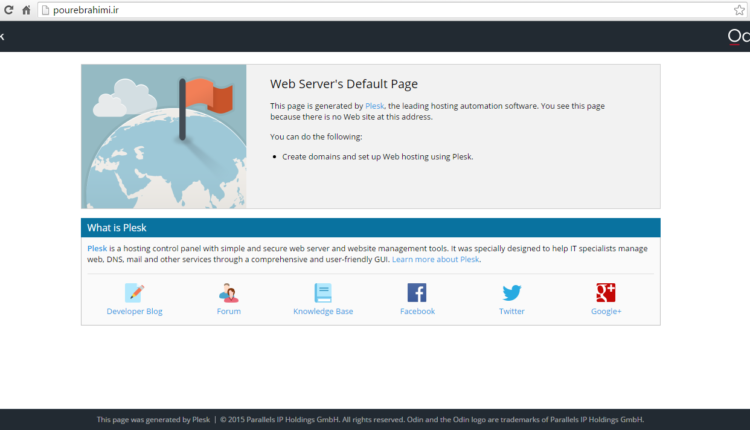Open the Facebook logo icon
The width and height of the screenshot is (750, 430).
tap(417, 293)
